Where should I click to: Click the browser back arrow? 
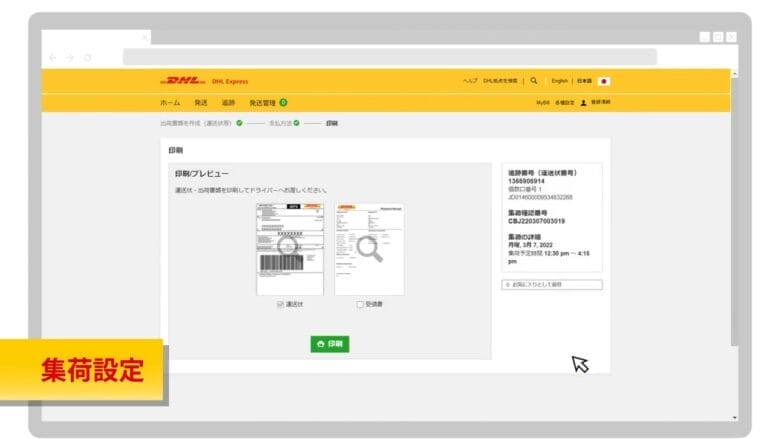point(53,58)
